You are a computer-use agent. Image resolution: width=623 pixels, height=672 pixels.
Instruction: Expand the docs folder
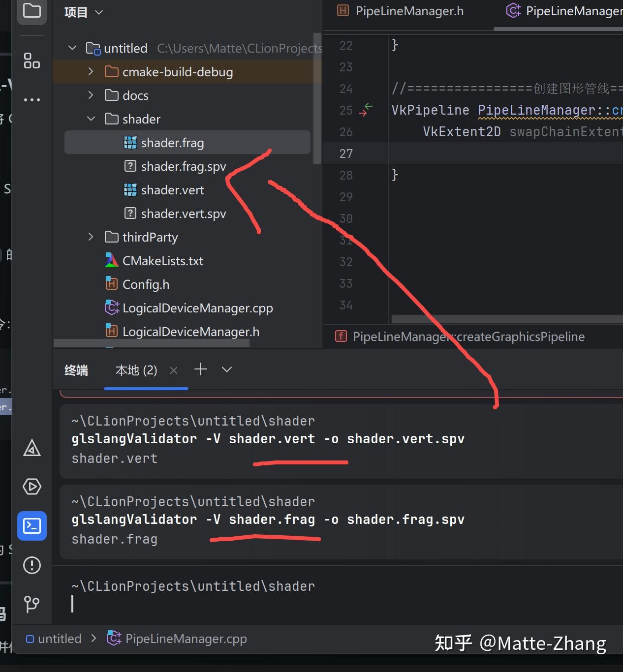point(91,95)
